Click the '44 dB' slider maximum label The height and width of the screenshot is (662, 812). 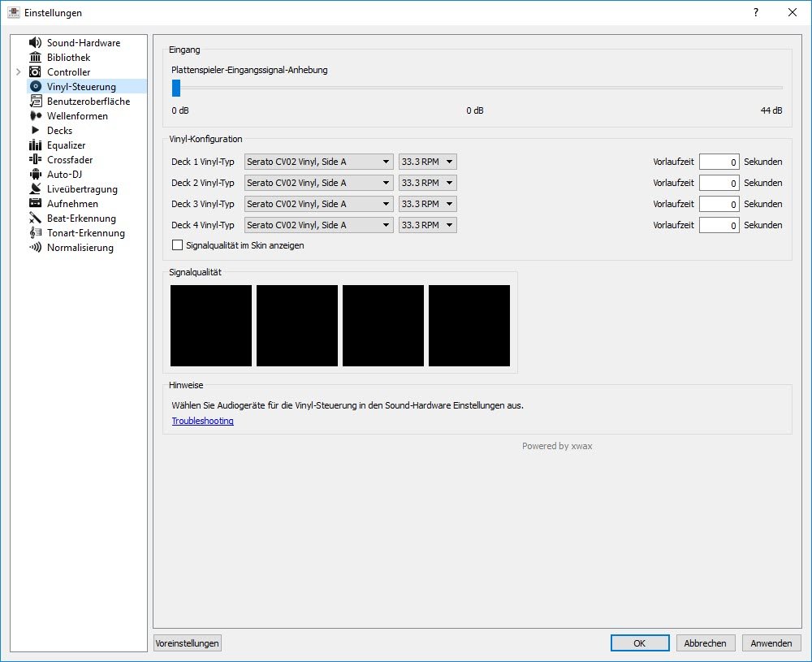coord(771,110)
